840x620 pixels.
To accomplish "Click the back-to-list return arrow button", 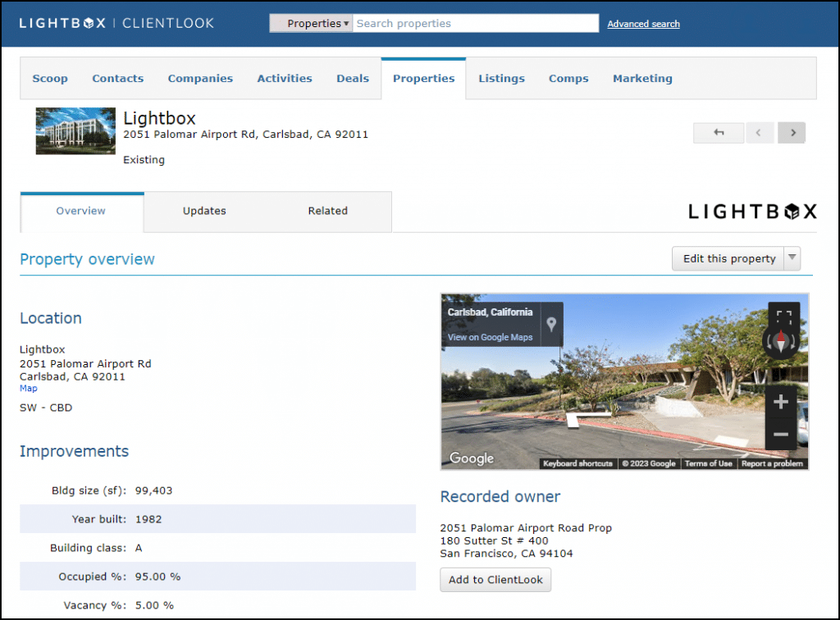I will coord(719,133).
